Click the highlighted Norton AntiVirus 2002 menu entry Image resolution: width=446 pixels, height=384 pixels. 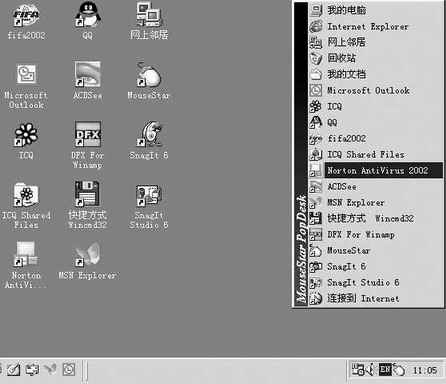(376, 170)
